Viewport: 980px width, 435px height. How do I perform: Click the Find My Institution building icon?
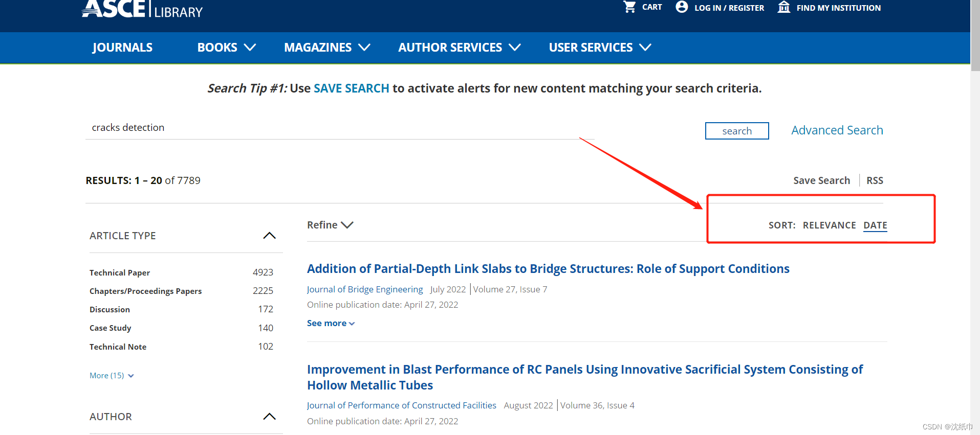(x=783, y=7)
